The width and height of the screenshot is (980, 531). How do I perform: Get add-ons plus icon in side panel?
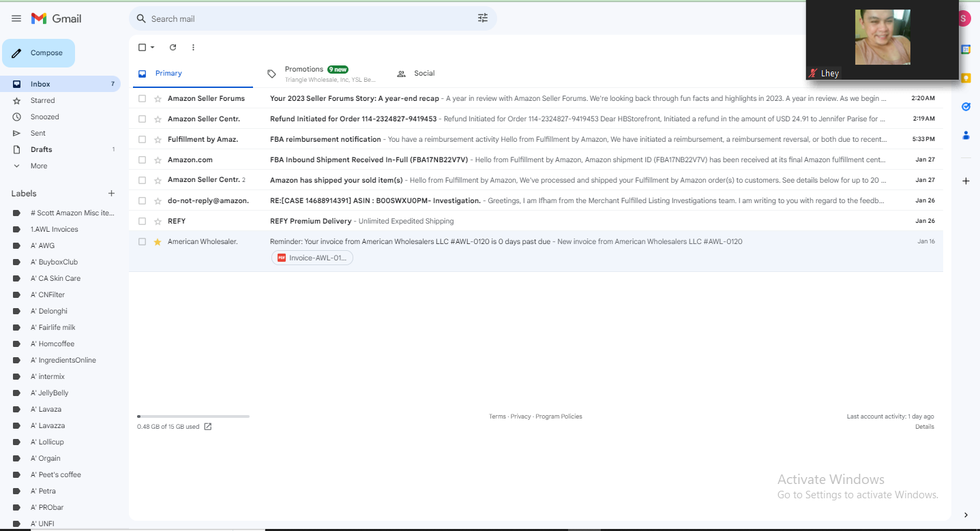point(966,181)
